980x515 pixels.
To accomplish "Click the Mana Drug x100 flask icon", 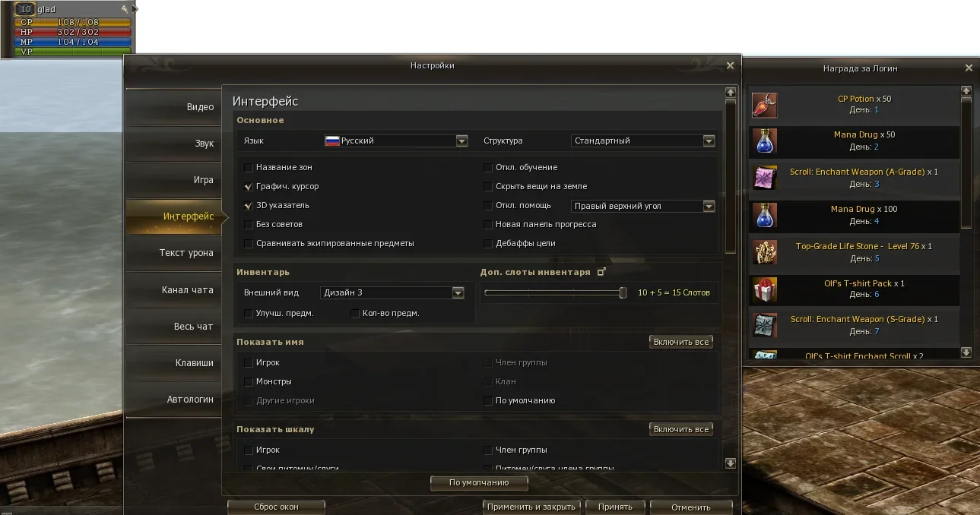I will (x=765, y=215).
